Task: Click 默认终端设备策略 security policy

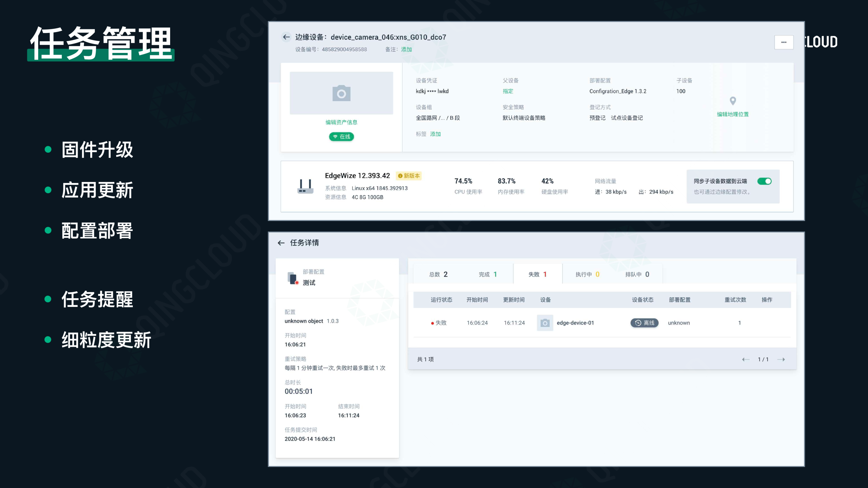Action: (x=524, y=118)
